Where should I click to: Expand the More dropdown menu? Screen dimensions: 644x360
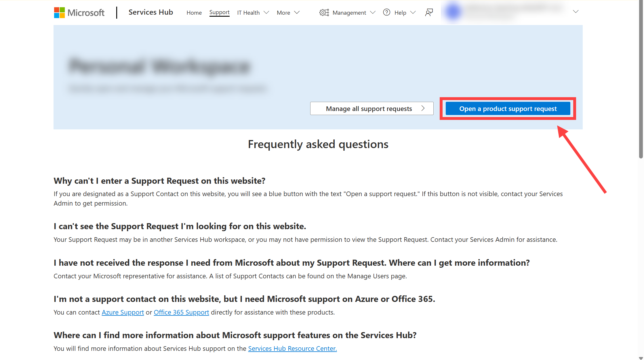(x=288, y=12)
